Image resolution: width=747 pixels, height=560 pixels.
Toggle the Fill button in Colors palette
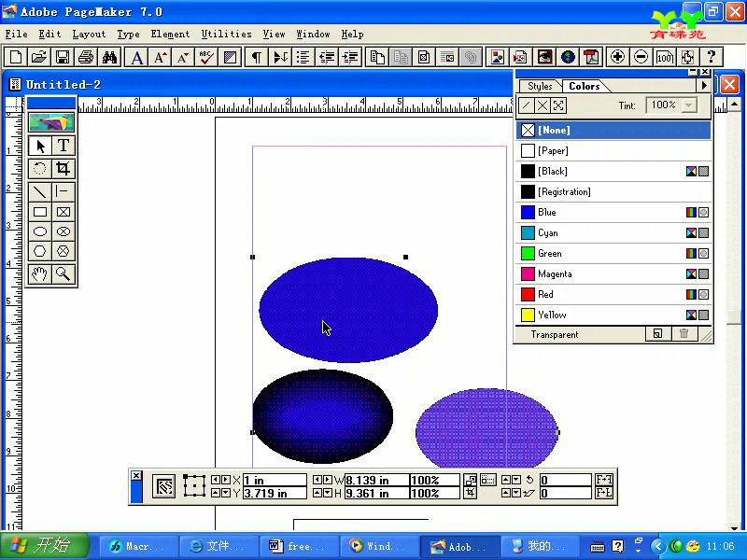click(x=543, y=105)
